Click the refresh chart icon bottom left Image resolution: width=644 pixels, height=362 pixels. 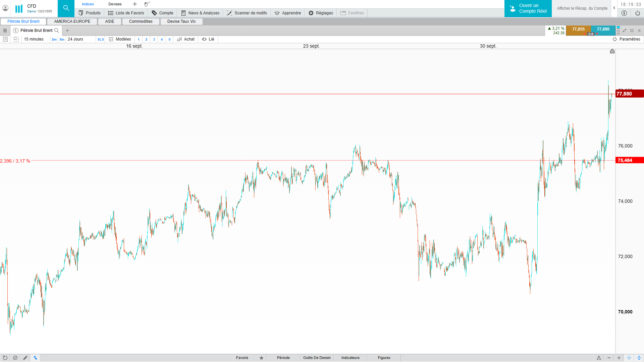(5, 358)
